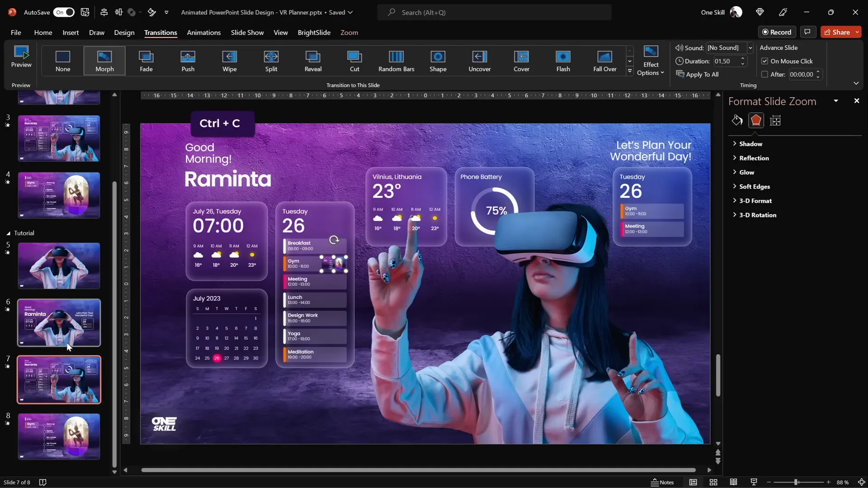The width and height of the screenshot is (868, 488).
Task: Apply the Random Bars transition
Action: coord(396,61)
